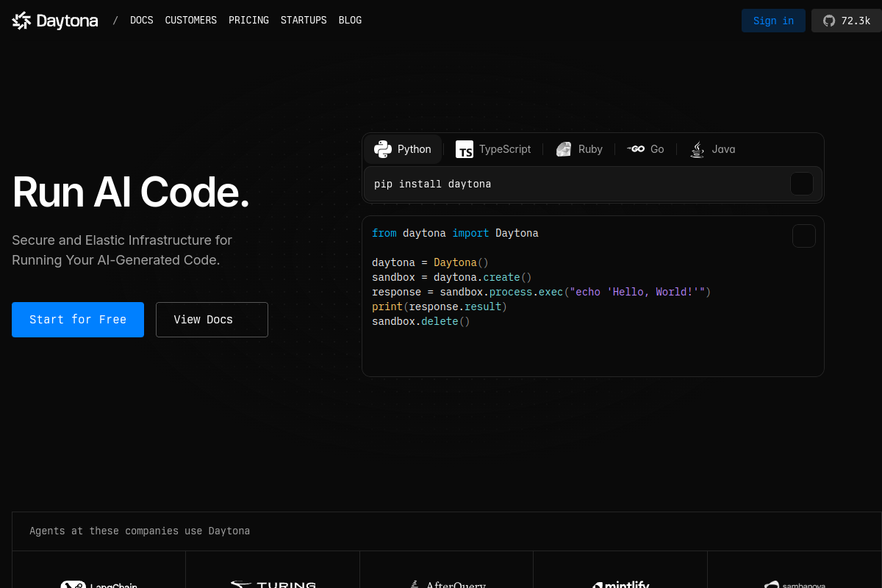Screen dimensions: 882x588
Task: Go to CUSTOMERS page
Action: point(191,21)
